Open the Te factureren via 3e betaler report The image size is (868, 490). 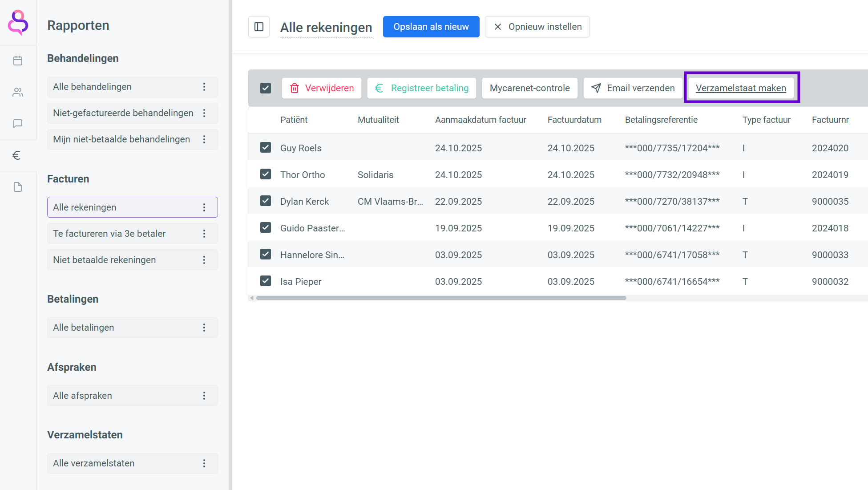(109, 234)
